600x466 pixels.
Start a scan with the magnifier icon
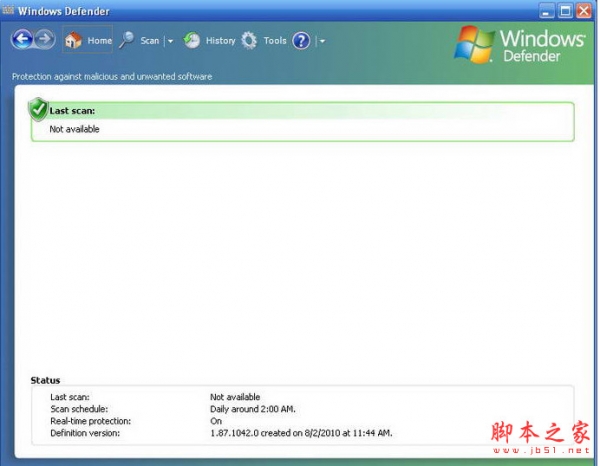127,40
